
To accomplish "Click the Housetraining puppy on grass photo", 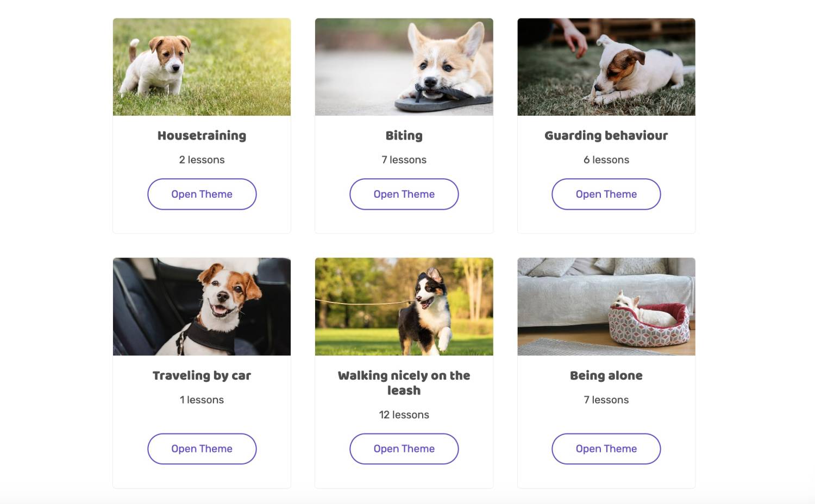I will [x=202, y=67].
